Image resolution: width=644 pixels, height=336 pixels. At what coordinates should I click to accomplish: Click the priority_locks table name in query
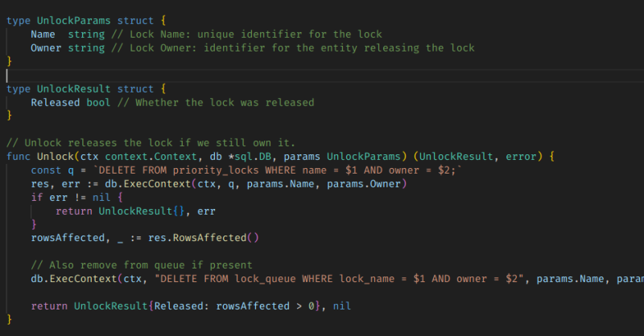[198, 170]
